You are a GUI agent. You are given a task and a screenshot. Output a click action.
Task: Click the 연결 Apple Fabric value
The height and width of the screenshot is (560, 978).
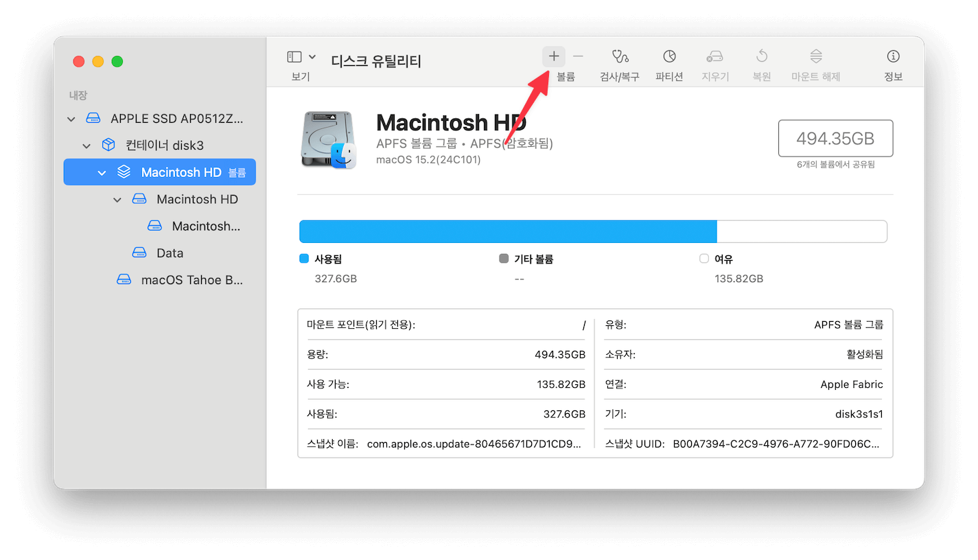[852, 384]
